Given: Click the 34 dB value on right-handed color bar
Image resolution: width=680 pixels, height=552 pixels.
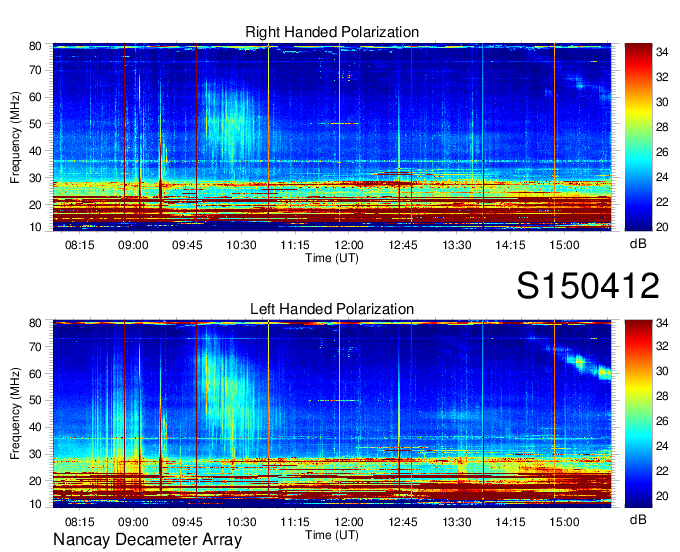Looking at the screenshot, I should (x=662, y=52).
